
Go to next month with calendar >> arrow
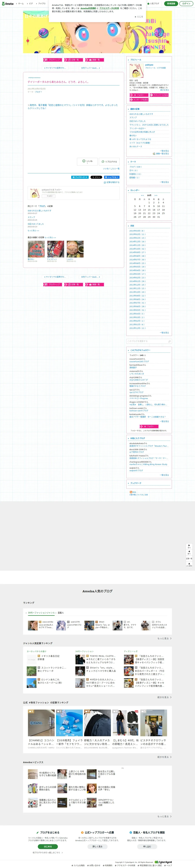pyautogui.click(x=156, y=195)
